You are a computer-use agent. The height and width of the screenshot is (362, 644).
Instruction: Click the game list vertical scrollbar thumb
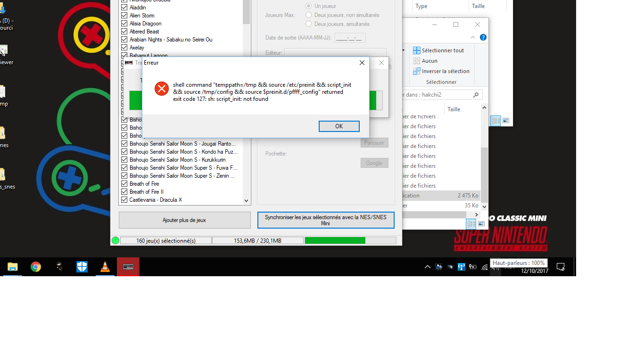(x=246, y=13)
